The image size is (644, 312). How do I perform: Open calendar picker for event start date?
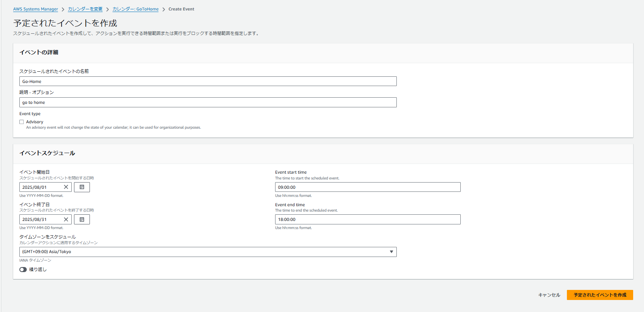click(x=82, y=187)
